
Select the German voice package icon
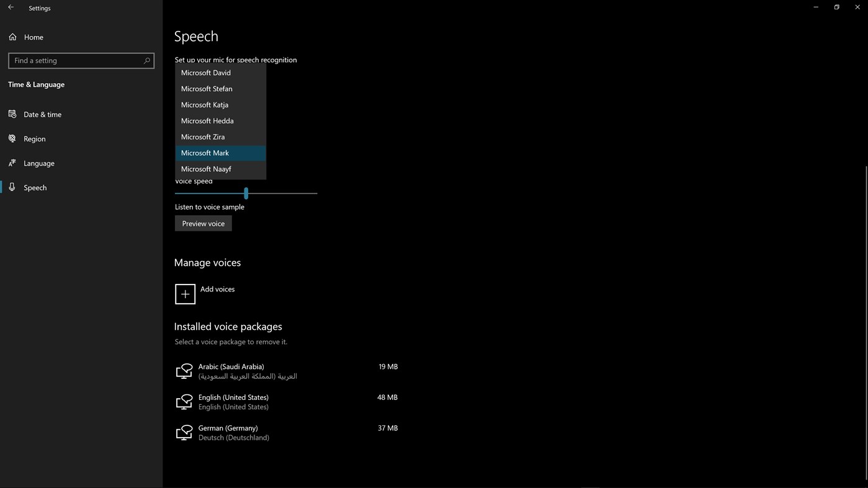coord(184,432)
